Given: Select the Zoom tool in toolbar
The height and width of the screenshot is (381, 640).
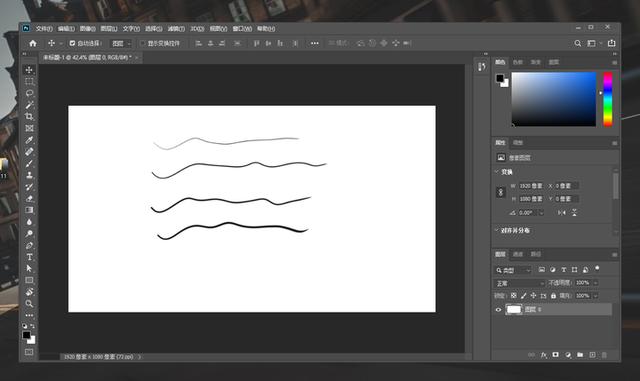Looking at the screenshot, I should point(29,303).
